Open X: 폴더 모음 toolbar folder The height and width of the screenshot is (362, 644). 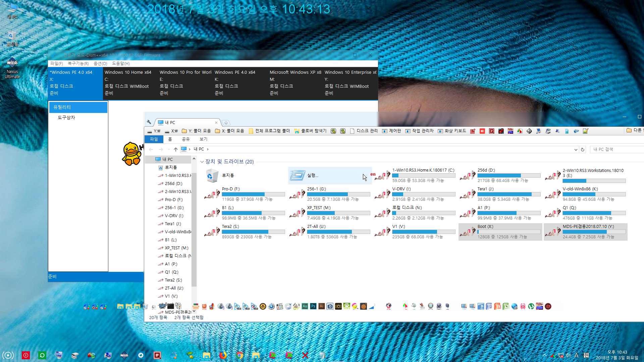[x=229, y=131]
